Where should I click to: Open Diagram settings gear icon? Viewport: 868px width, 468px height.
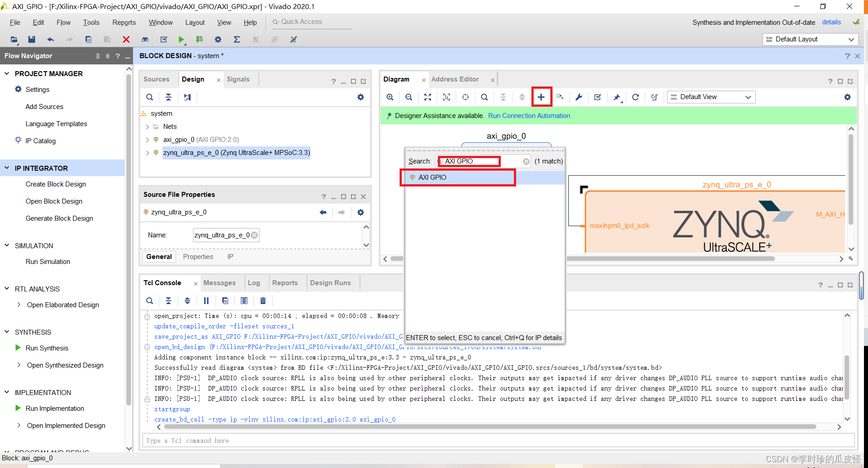click(847, 97)
